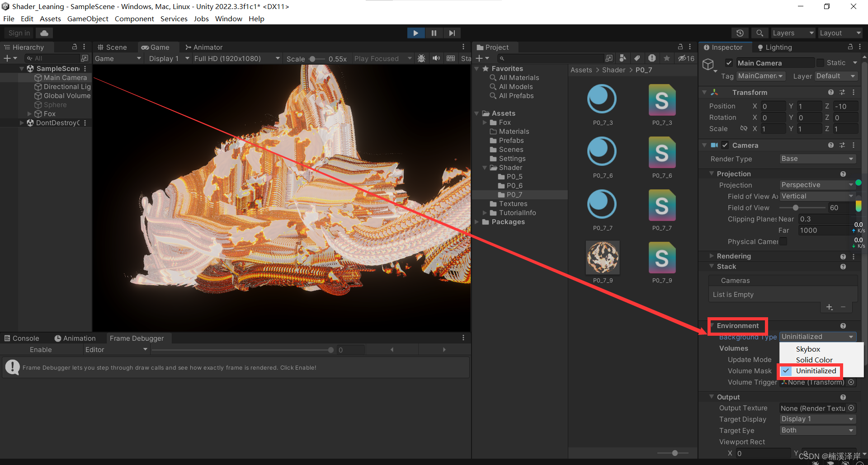The height and width of the screenshot is (465, 868).
Task: Open Render Type dropdown set to Base
Action: coord(818,159)
